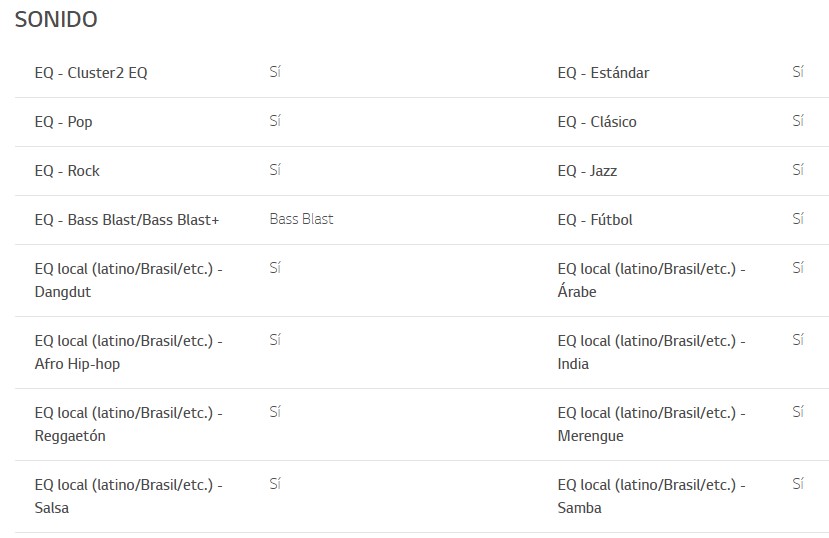Click EQ - Bass Blast/Bass Blast+ label

(127, 220)
